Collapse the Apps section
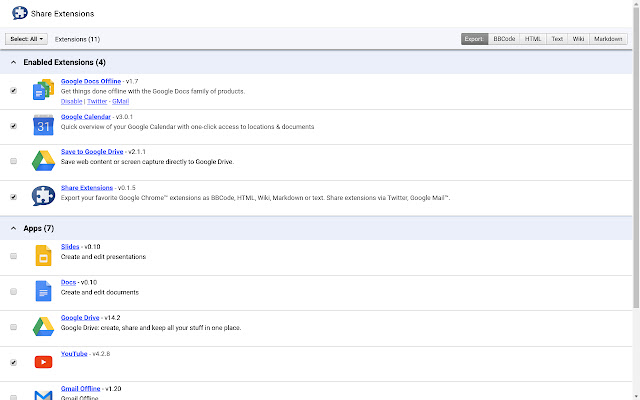This screenshot has width=640, height=400. pos(13,228)
